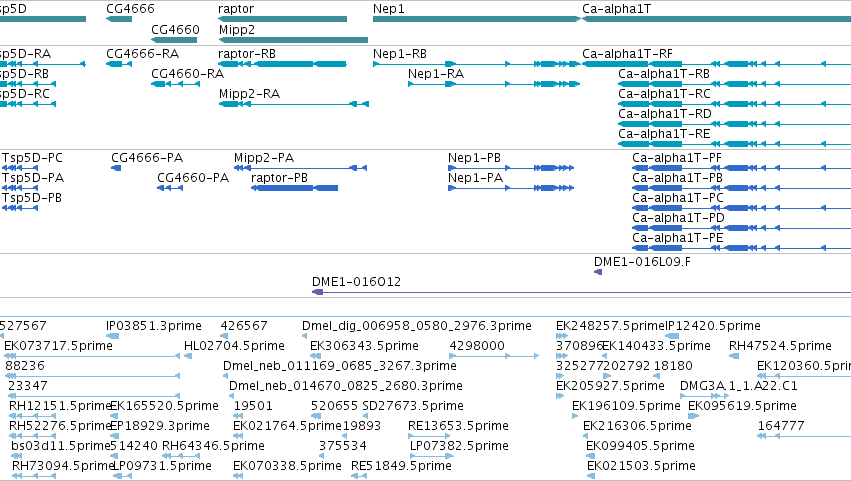
Task: Select EST IP03851.3prime
Action: click(154, 326)
